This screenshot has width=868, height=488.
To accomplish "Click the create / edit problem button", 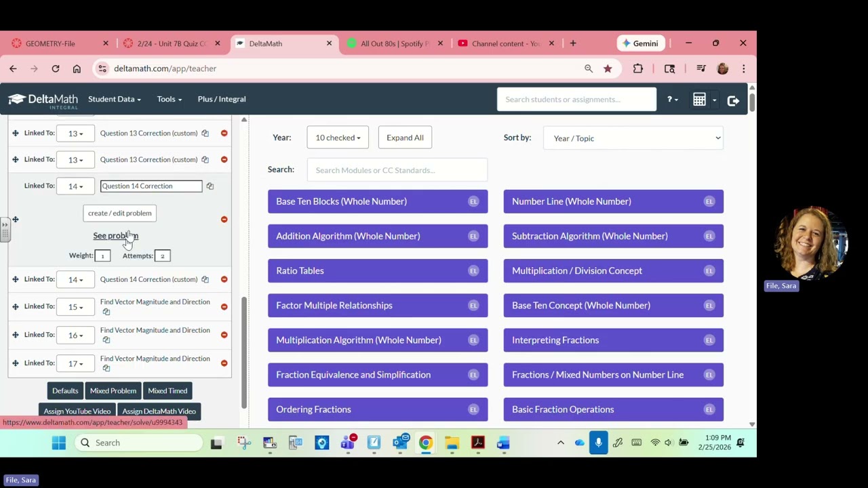I will (x=119, y=213).
